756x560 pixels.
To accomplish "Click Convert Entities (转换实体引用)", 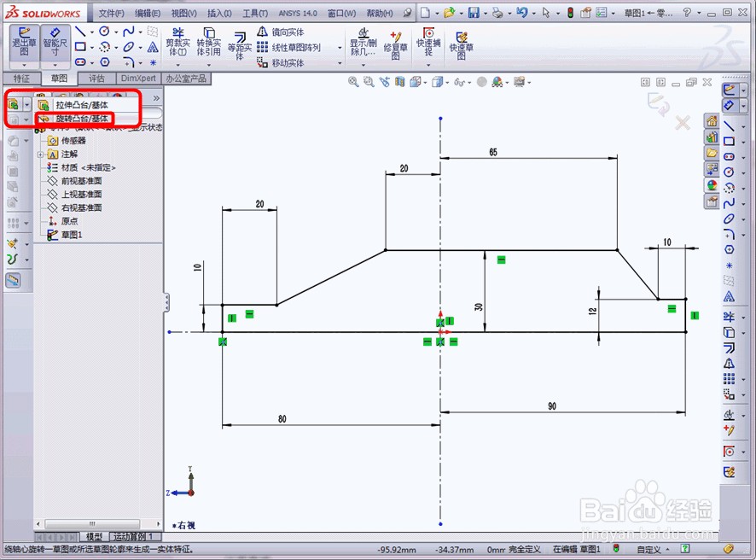I will click(x=208, y=42).
